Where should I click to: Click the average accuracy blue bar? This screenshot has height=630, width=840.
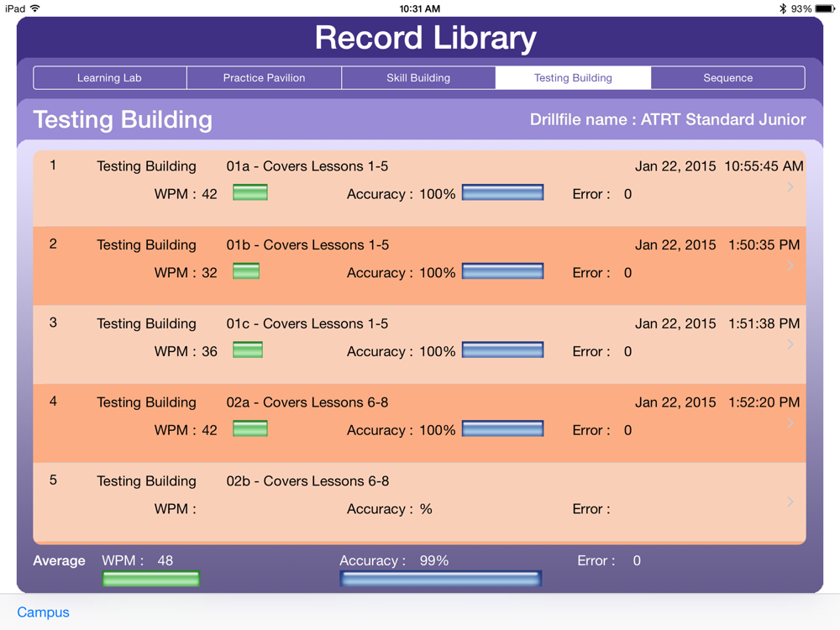[440, 579]
